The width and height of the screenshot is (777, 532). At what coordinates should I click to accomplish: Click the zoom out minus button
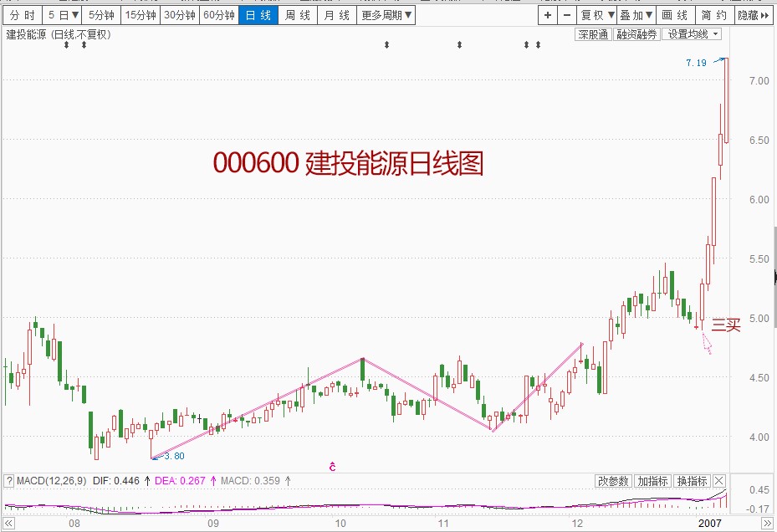(x=567, y=15)
